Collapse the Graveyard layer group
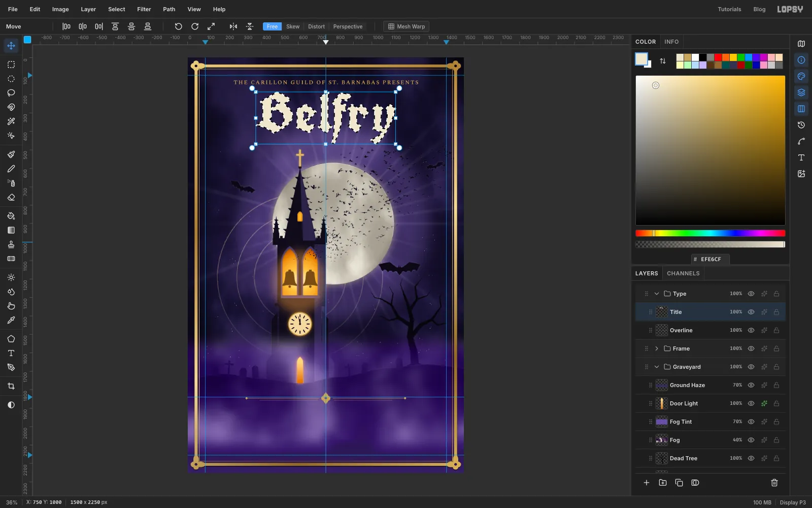812x508 pixels. [x=657, y=367]
